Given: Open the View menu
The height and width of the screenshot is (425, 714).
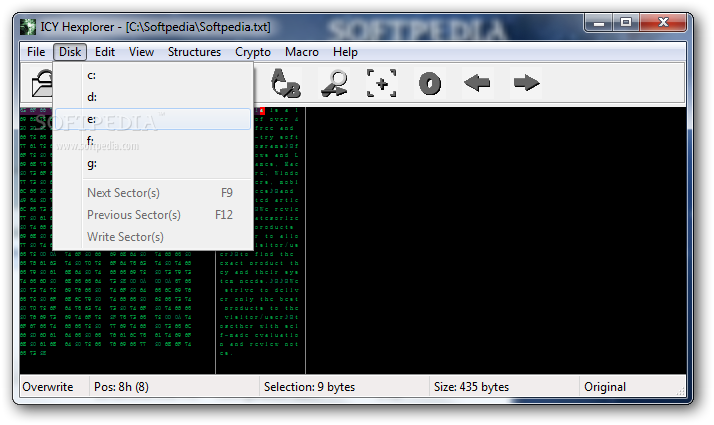Looking at the screenshot, I should coord(141,52).
